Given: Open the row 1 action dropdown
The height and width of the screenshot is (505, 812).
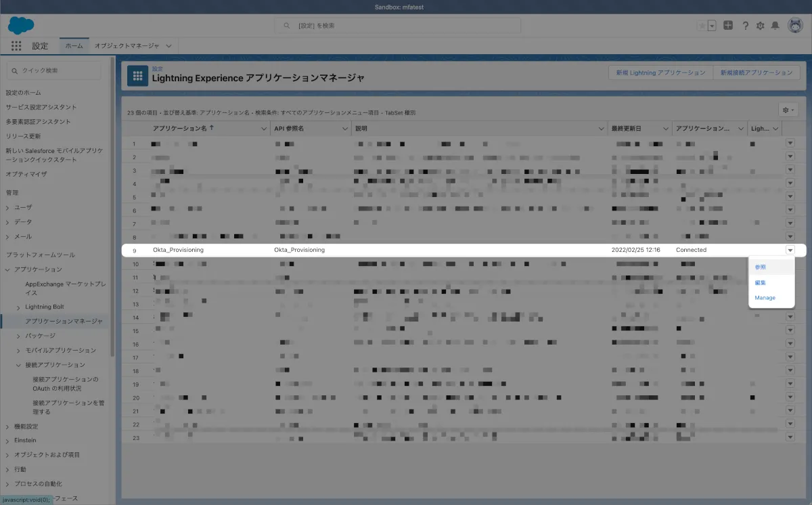Looking at the screenshot, I should click(790, 144).
